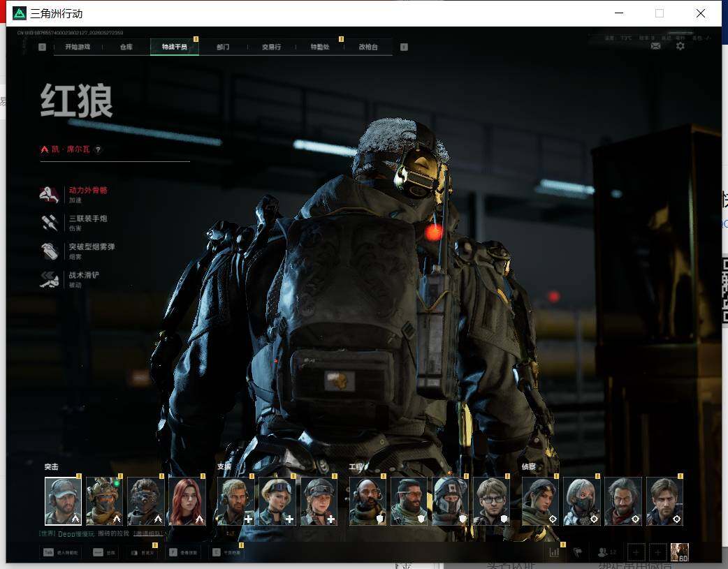Click the 世界 channel tag in chat
Viewport: 728px width, 569px height.
[48, 533]
